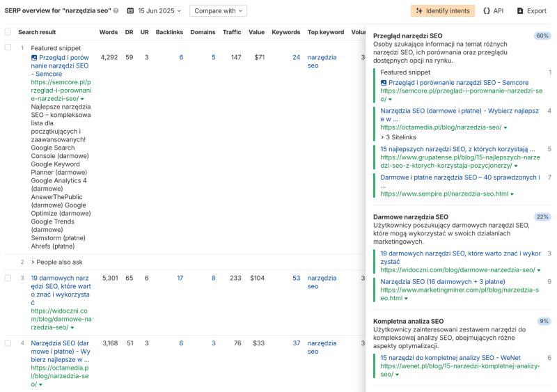
Task: Open caret menu for marketingminer.com URL in panel
Action: [406, 299]
